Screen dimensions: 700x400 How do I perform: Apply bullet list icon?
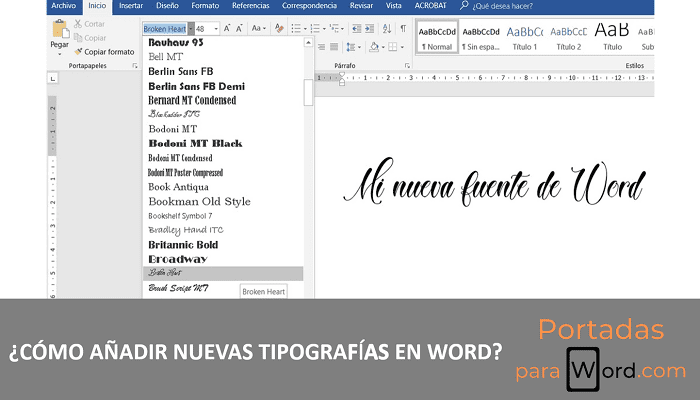coord(296,29)
